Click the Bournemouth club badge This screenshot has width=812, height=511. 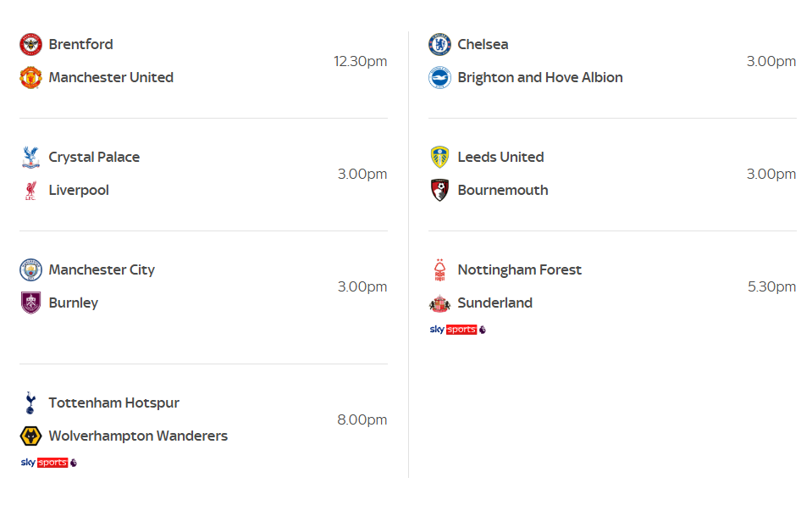pos(439,190)
